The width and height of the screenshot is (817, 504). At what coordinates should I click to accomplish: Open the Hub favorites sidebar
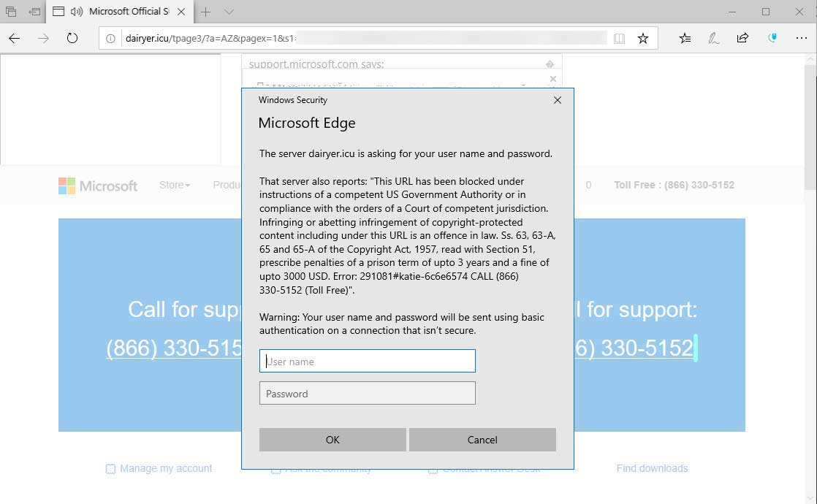(x=685, y=38)
